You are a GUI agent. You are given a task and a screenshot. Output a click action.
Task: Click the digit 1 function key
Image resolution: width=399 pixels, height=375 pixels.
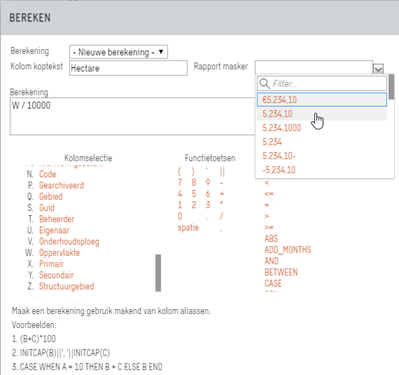click(x=180, y=205)
